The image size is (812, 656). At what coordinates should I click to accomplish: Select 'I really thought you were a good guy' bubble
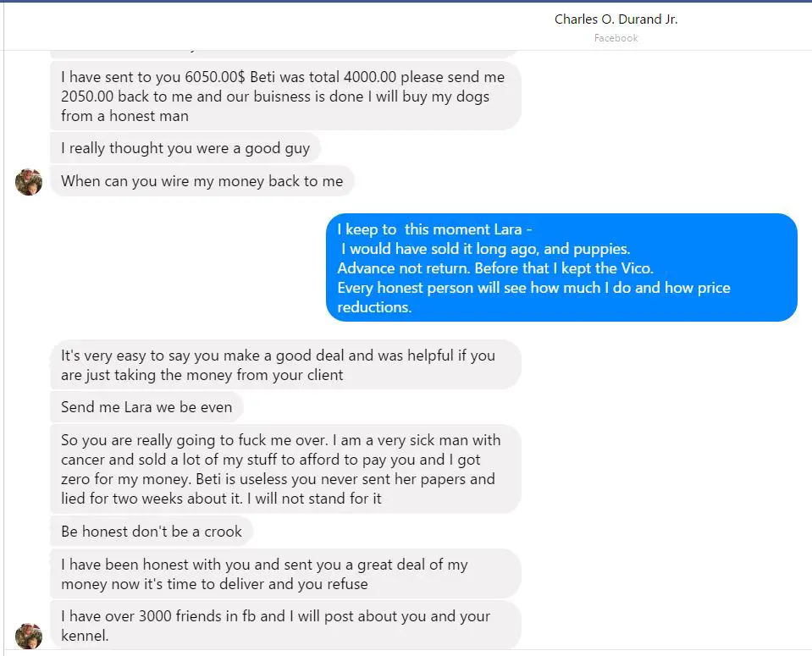pos(185,148)
